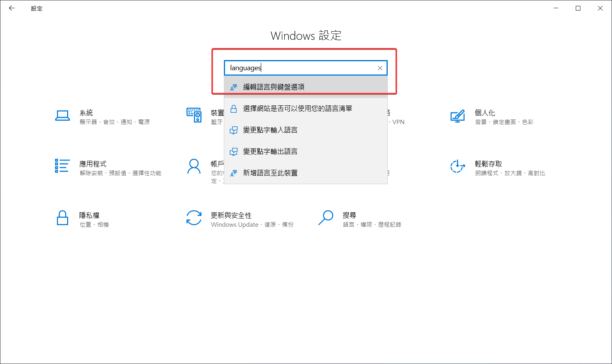Screen dimensions: 612x364
Task: Choose 變更點字輸入語言 from suggestions
Action: tap(270, 130)
